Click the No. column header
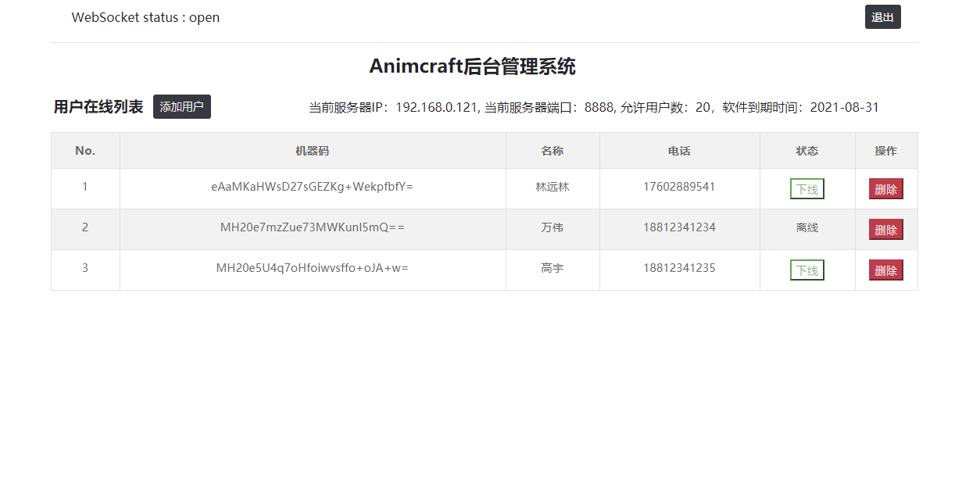 tap(85, 150)
